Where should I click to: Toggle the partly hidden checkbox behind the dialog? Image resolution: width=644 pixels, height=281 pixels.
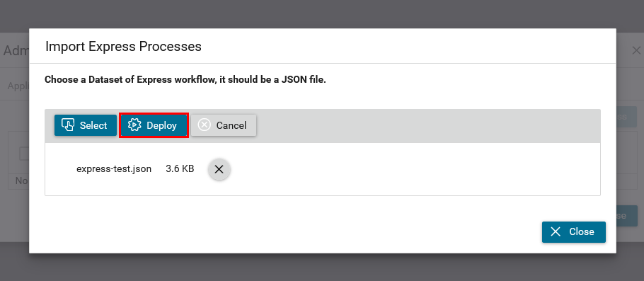(24, 154)
